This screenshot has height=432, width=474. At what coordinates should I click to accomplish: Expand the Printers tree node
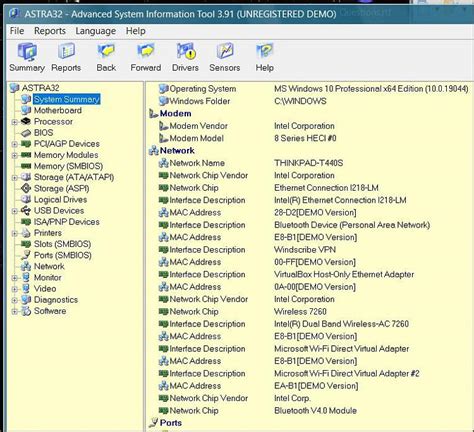(x=14, y=233)
